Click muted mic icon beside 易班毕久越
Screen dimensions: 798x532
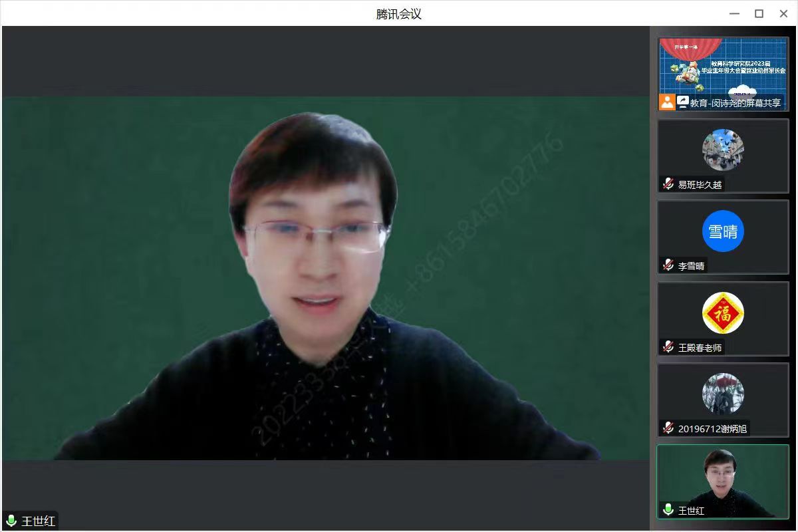pos(668,184)
